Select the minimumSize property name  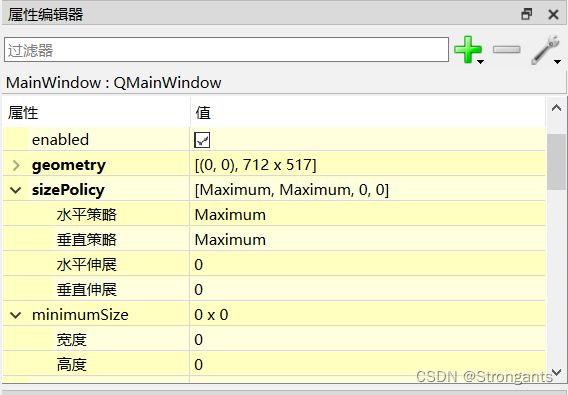[x=80, y=315]
